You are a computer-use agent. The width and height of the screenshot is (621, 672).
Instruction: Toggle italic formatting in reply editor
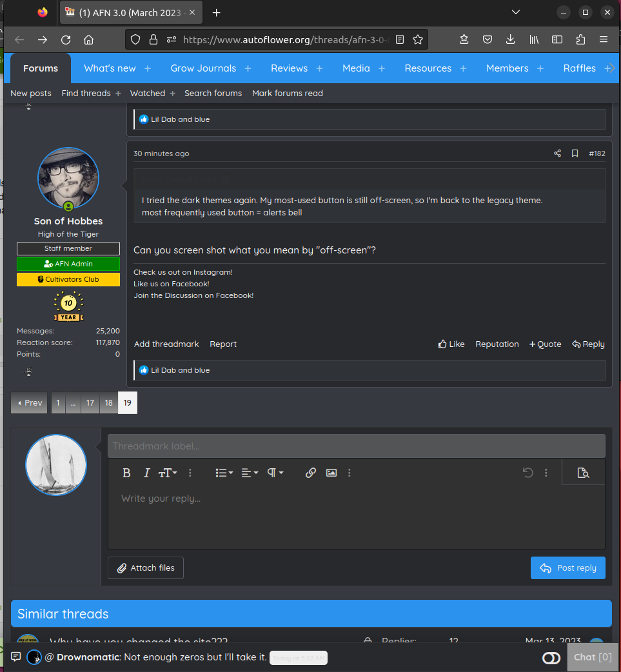pyautogui.click(x=146, y=473)
